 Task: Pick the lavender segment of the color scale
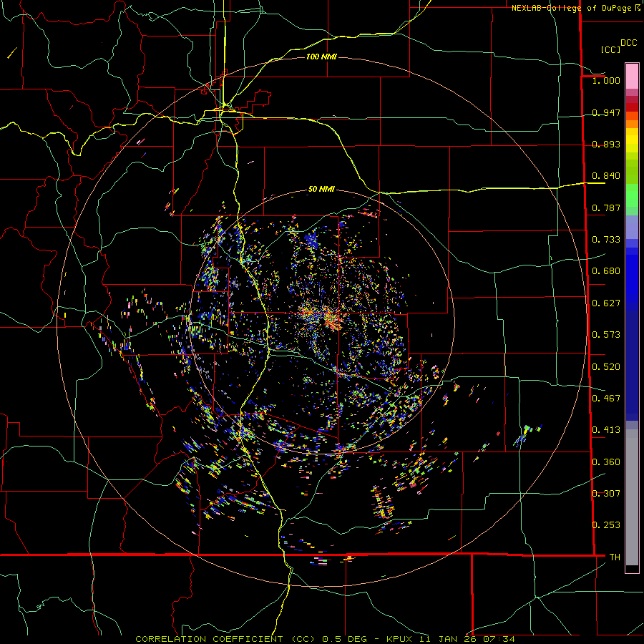(632, 227)
